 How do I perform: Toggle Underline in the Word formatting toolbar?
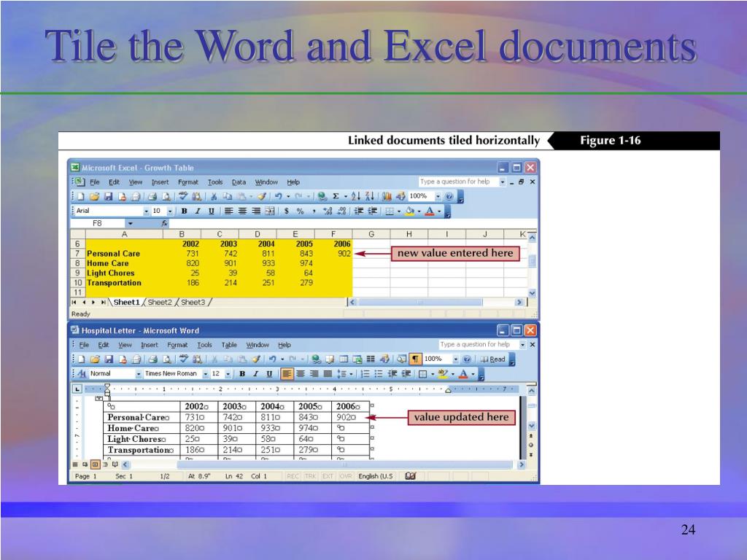pyautogui.click(x=269, y=374)
